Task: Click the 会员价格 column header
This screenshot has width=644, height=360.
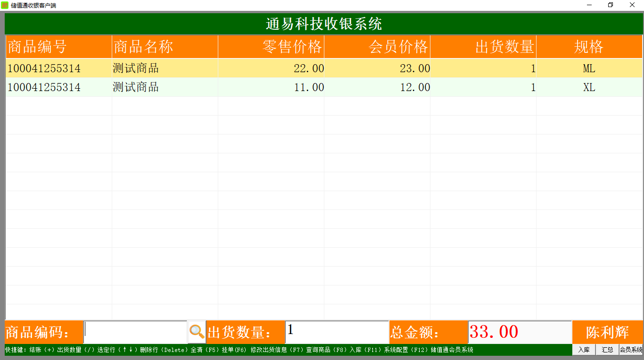Action: (x=377, y=47)
